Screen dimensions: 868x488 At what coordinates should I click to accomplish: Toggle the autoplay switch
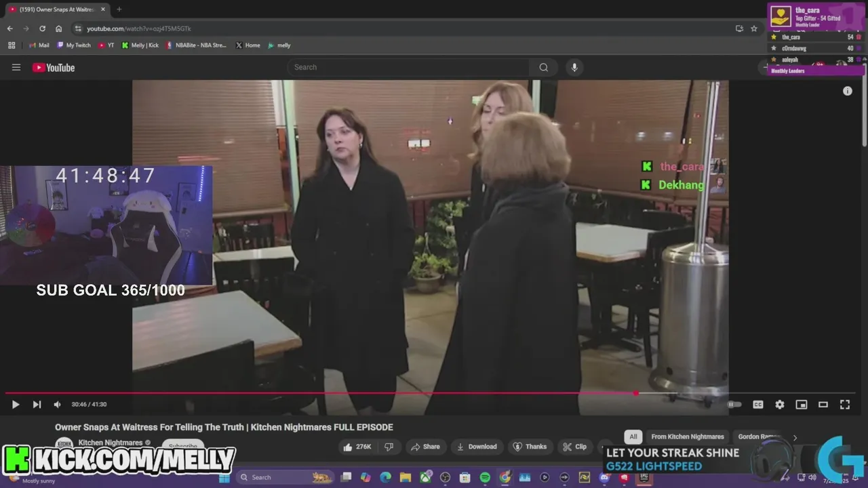click(x=735, y=405)
